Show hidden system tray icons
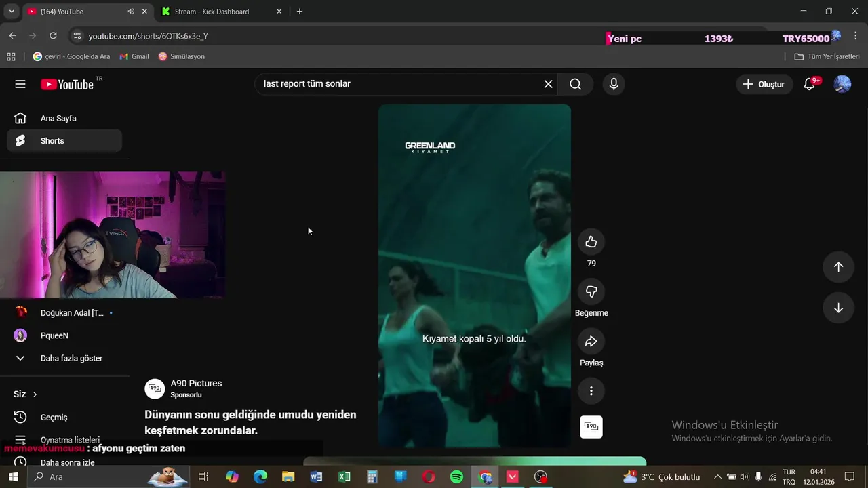868x488 pixels. (x=717, y=477)
